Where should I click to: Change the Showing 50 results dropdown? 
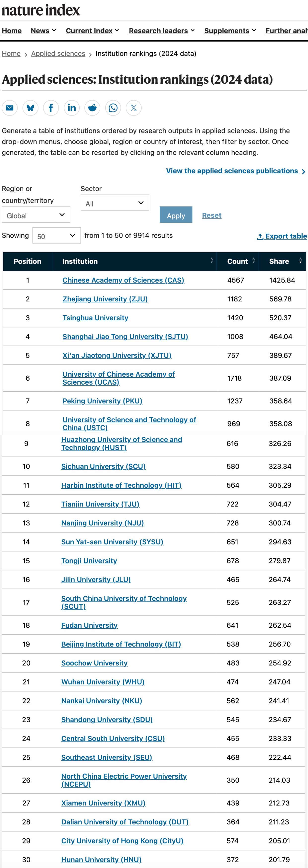(x=56, y=236)
